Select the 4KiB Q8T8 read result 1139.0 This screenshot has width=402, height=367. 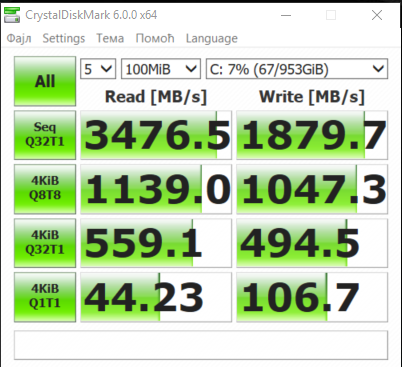(156, 189)
